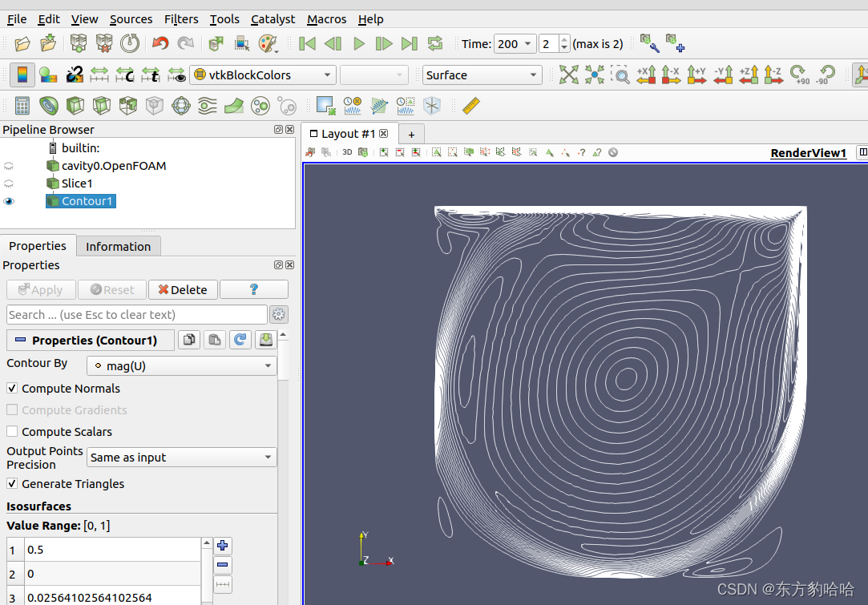Click the properties search field

click(136, 315)
